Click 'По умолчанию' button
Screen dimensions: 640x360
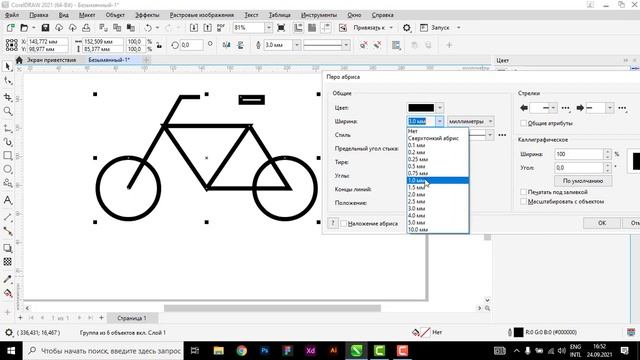(582, 181)
